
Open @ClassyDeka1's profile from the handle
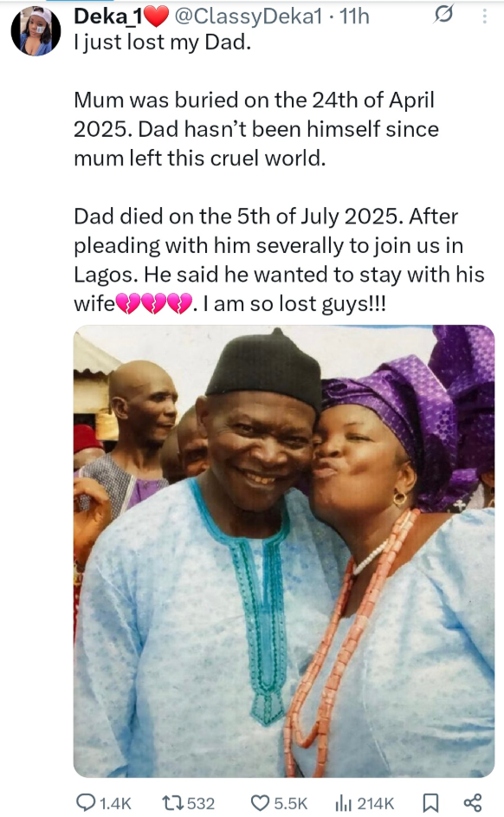[256, 15]
